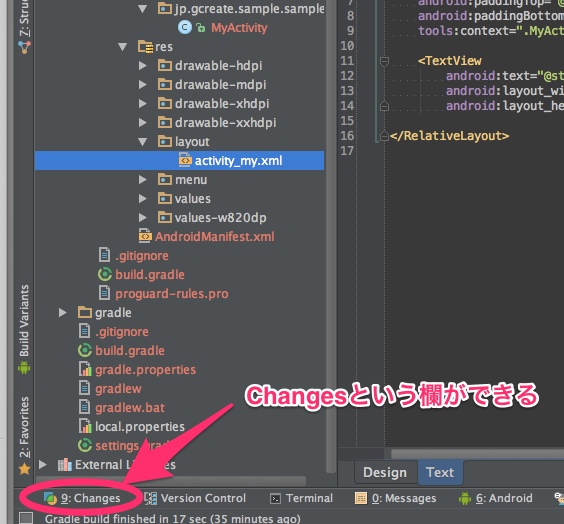Expand the values folder
Viewport: 564px width, 524px height.
(x=143, y=199)
